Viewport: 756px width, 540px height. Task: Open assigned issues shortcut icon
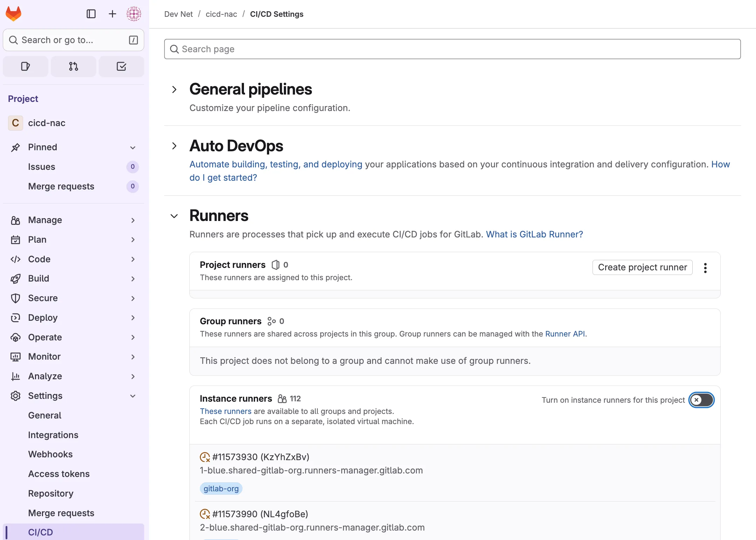point(26,66)
